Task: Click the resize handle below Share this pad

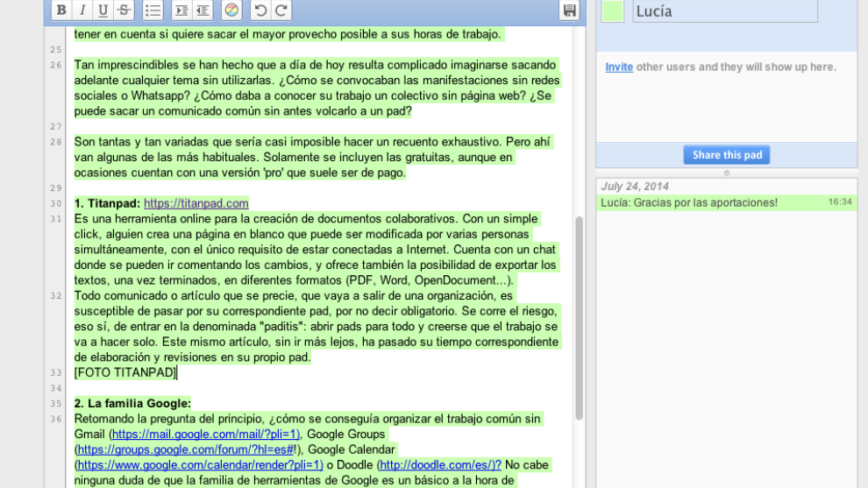Action: pyautogui.click(x=726, y=173)
